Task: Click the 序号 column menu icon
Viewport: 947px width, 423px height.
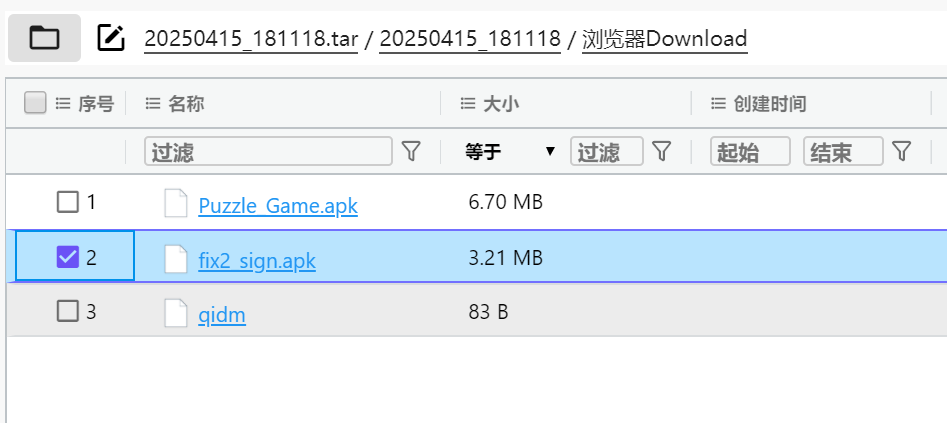Action: (x=63, y=103)
